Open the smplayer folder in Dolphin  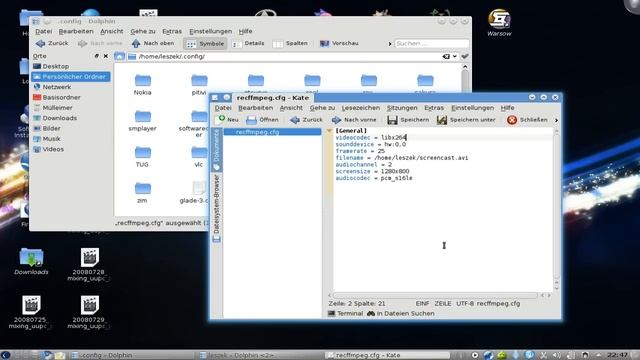(142, 120)
